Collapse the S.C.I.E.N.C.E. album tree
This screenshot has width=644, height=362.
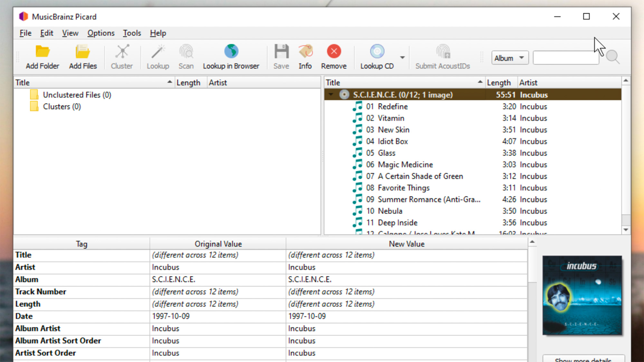click(331, 95)
